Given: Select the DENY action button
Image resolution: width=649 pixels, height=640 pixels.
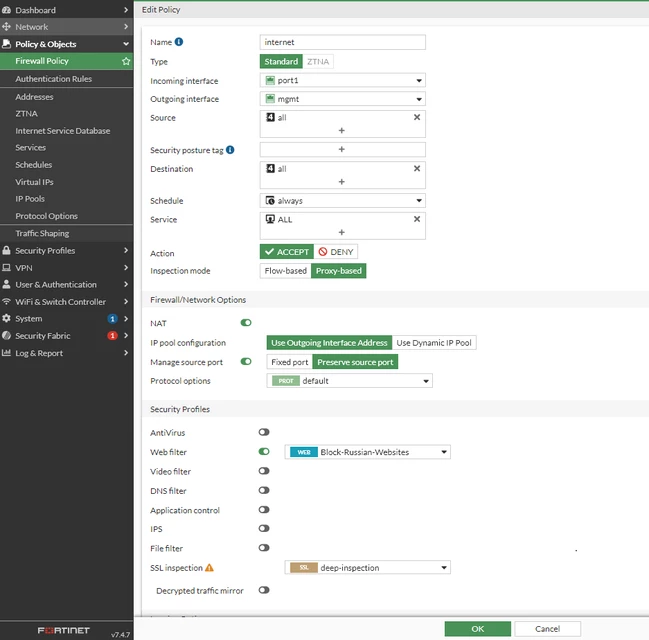Looking at the screenshot, I should pos(336,252).
